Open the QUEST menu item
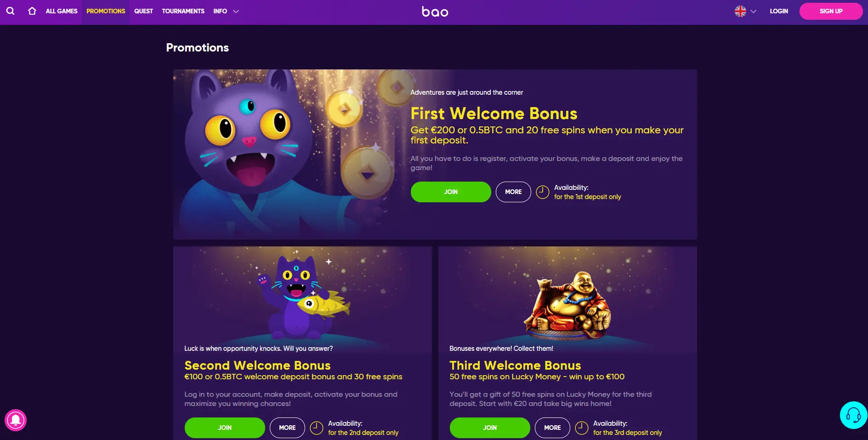This screenshot has height=440, width=868. [x=143, y=11]
